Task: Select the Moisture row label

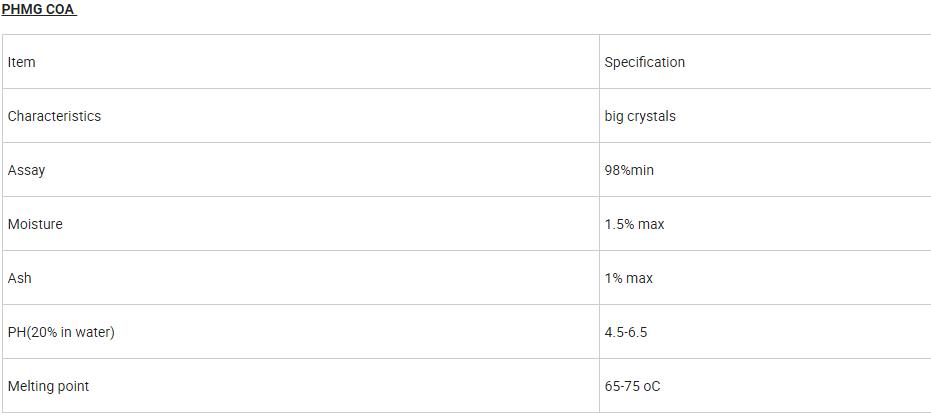Action: tap(35, 224)
